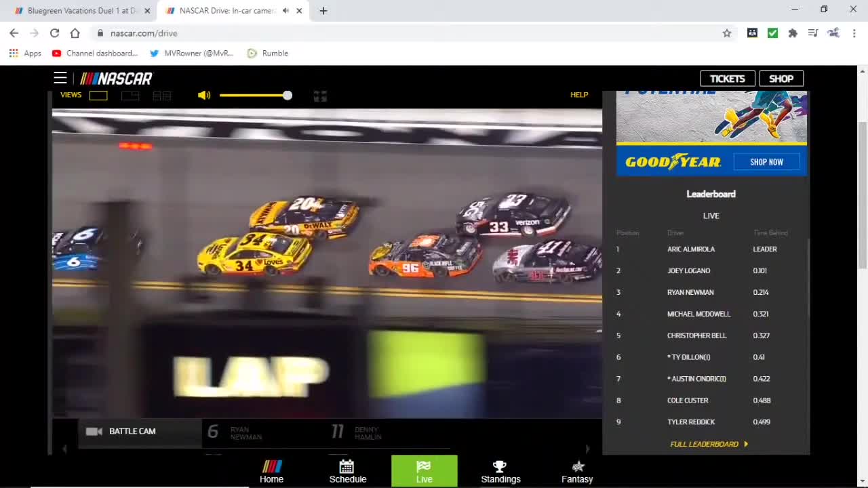Open the Fantasy tab
868x488 pixels.
577,471
